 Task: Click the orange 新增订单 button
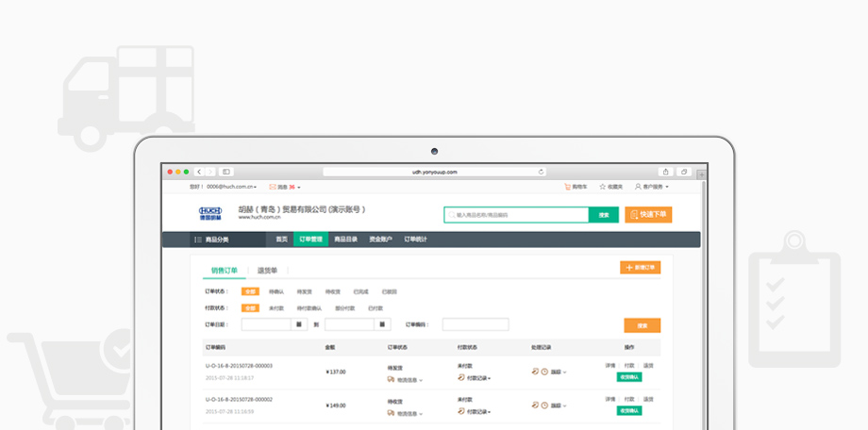pyautogui.click(x=641, y=268)
